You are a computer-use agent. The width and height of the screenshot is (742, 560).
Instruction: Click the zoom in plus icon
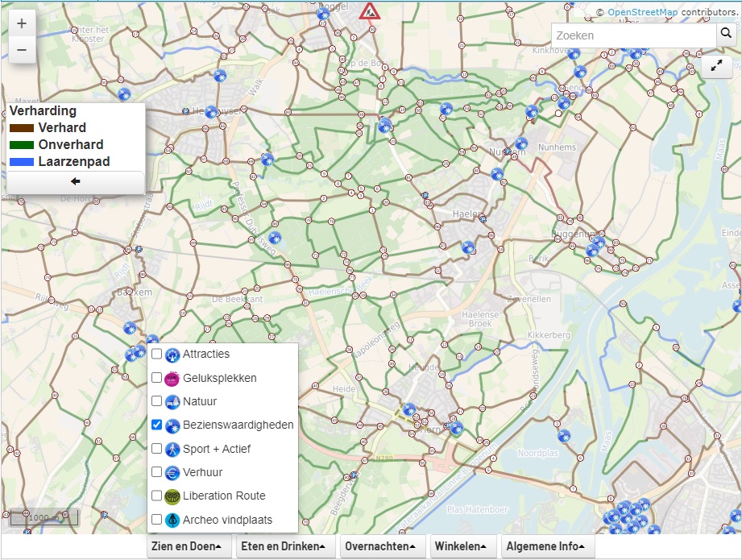21,23
